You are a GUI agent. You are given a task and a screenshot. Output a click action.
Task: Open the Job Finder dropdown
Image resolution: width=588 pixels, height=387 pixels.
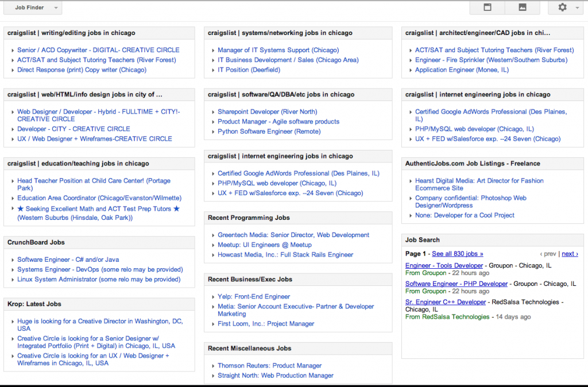(33, 7)
